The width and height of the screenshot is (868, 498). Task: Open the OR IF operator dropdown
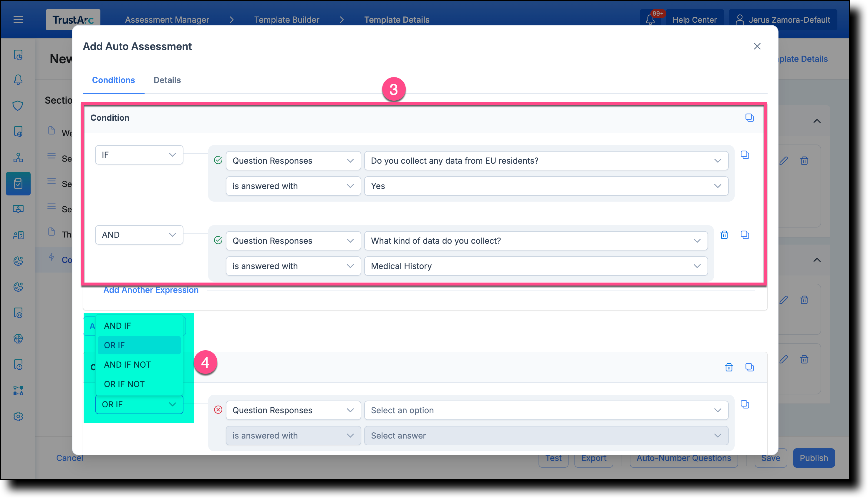(139, 405)
